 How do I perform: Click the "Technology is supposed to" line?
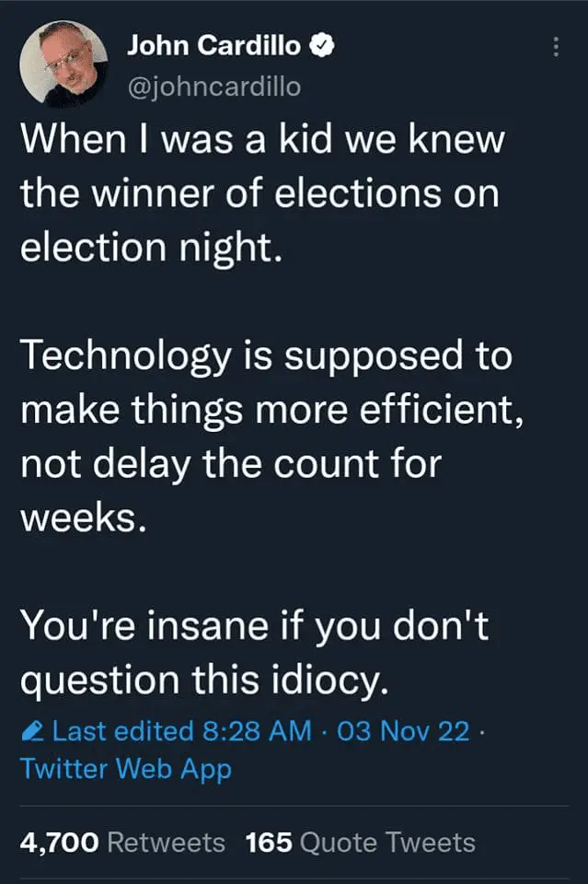click(x=265, y=356)
